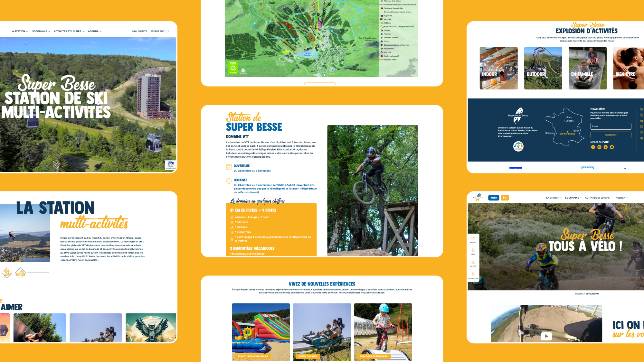Select ESPACE PRO menu item
This screenshot has width=644, height=362.
point(158,31)
